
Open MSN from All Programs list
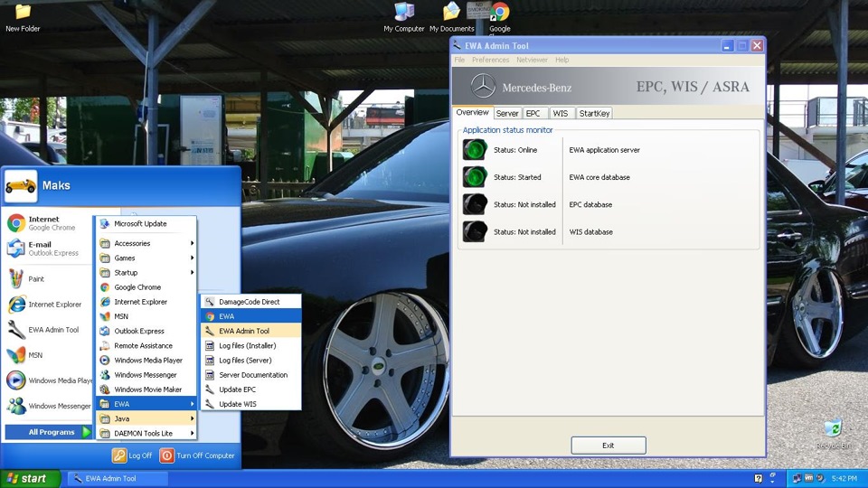pyautogui.click(x=146, y=316)
